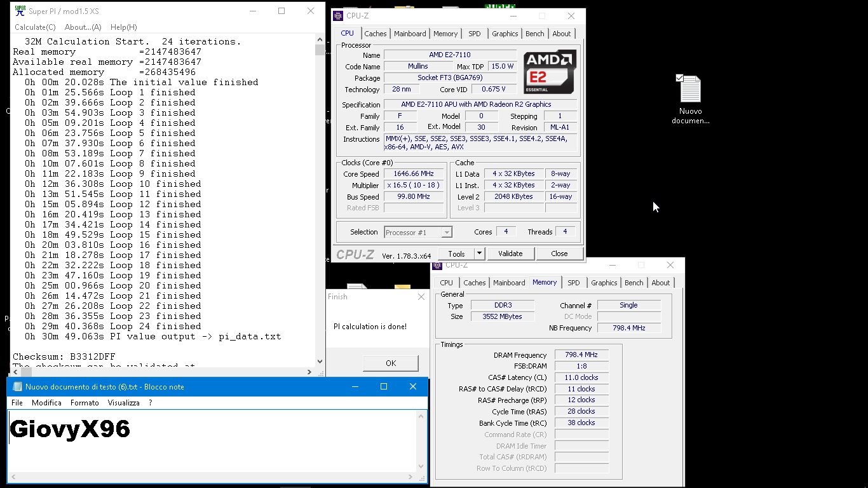Click the Validate button in CPU-Z

tap(510, 254)
